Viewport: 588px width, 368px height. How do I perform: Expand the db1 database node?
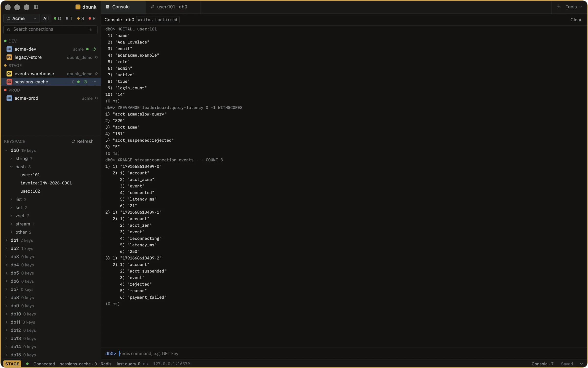coord(6,240)
